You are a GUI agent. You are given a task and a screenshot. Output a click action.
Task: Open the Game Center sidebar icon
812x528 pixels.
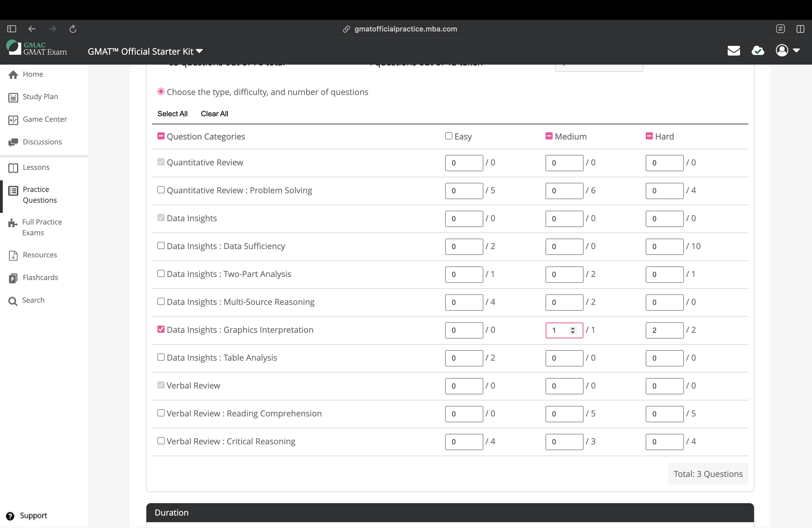click(13, 120)
